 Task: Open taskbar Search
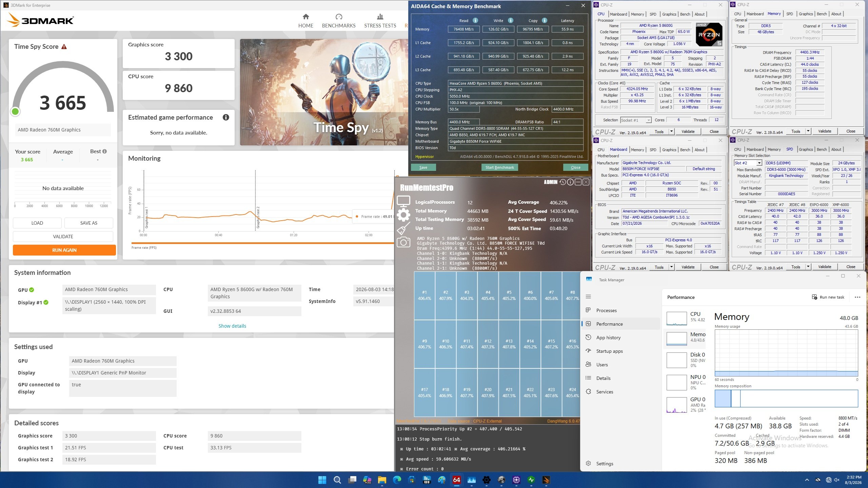point(337,480)
